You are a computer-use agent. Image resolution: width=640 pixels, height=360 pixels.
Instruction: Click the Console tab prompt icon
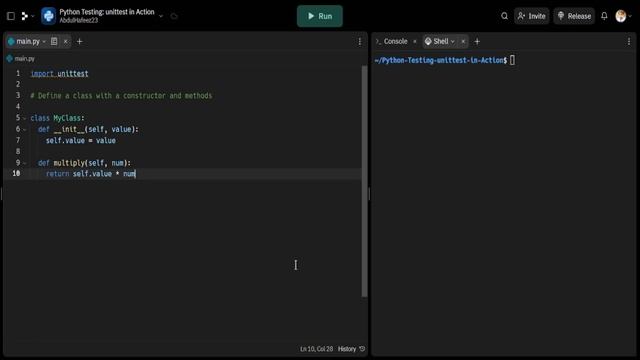(378, 41)
